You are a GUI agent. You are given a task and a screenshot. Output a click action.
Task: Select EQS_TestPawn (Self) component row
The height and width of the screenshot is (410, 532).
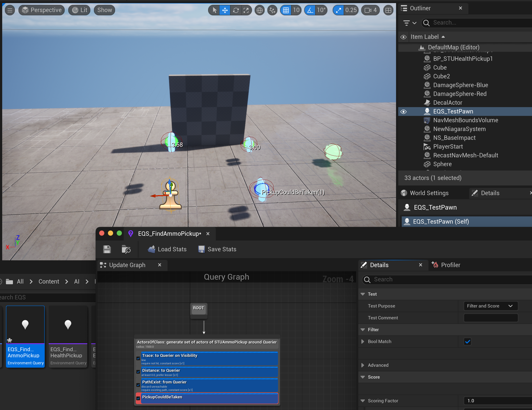pyautogui.click(x=466, y=221)
